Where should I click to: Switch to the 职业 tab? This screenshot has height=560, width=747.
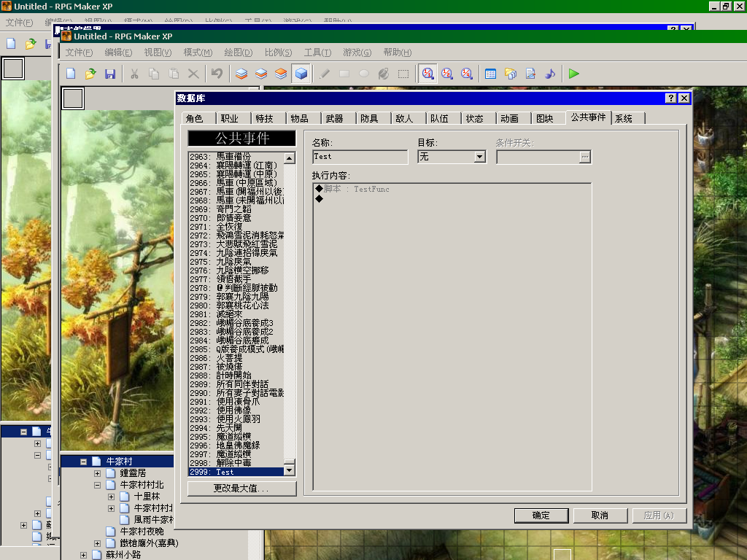tap(230, 119)
